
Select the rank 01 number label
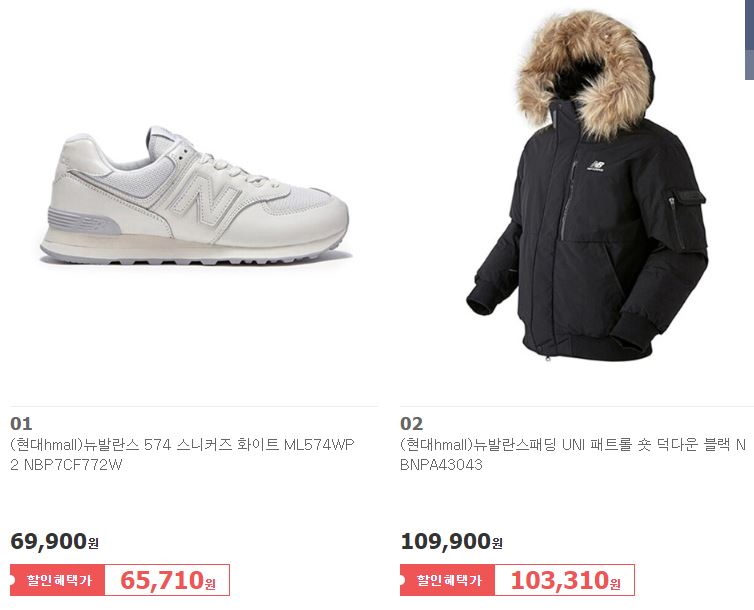[21, 423]
